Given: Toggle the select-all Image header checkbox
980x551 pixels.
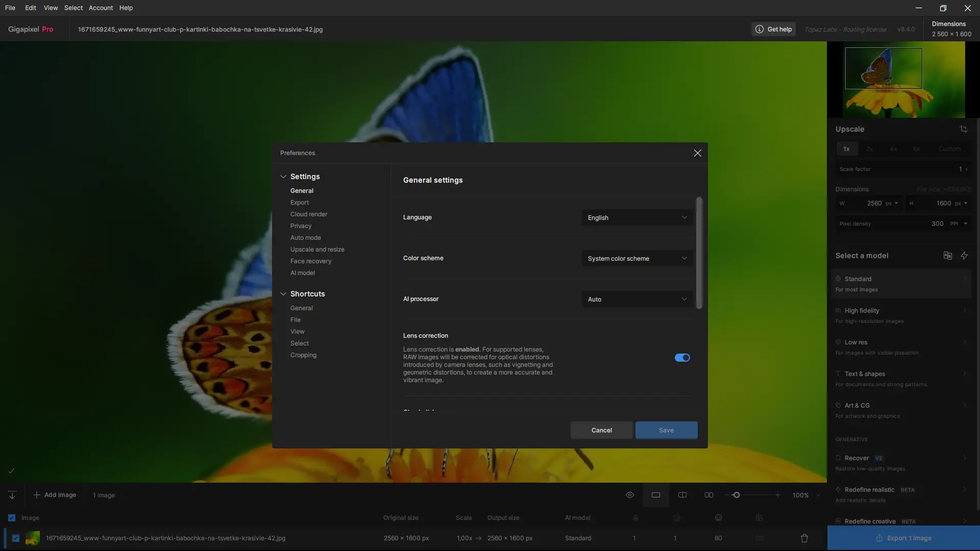Looking at the screenshot, I should [x=12, y=518].
